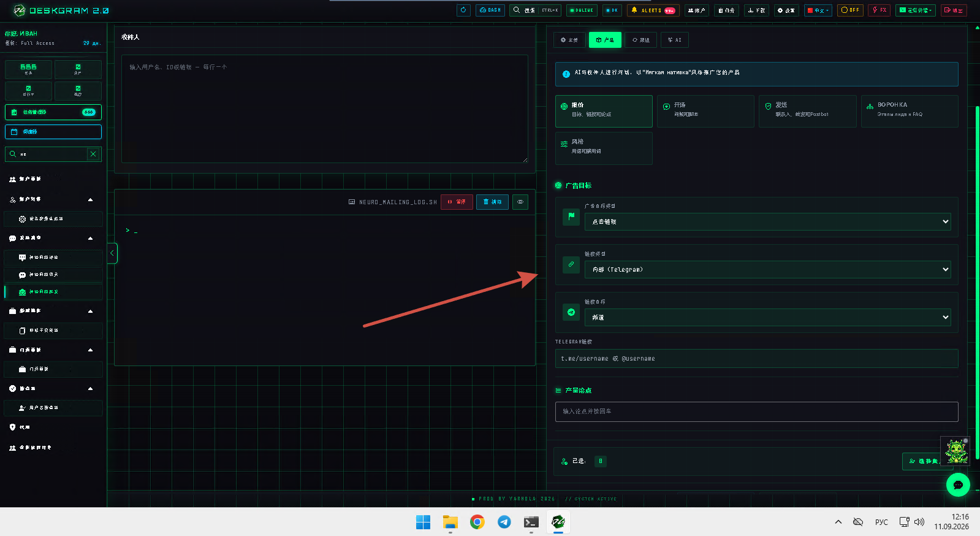This screenshot has width=980, height=536.
Task: Click the product talking points input field
Action: pyautogui.click(x=756, y=412)
